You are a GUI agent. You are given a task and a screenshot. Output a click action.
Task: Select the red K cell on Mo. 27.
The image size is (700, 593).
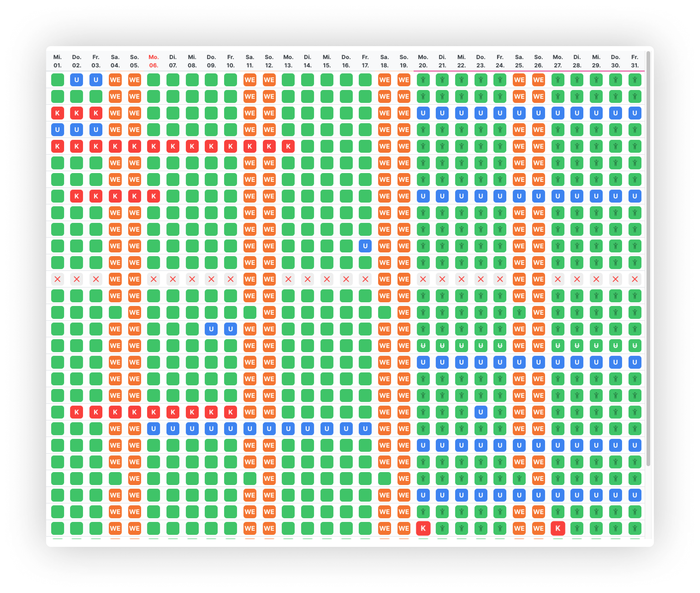point(558,528)
